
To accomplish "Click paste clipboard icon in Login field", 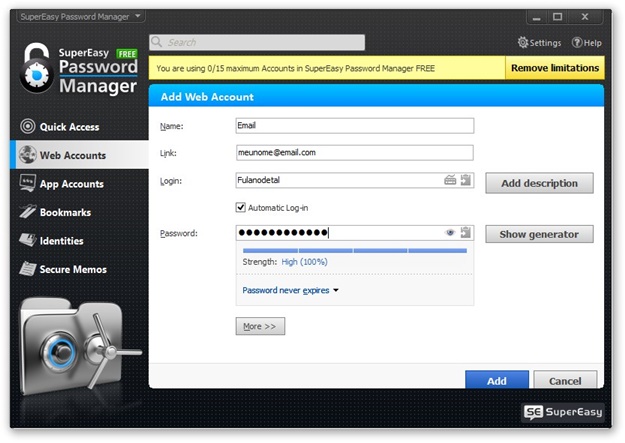I will coord(466,180).
